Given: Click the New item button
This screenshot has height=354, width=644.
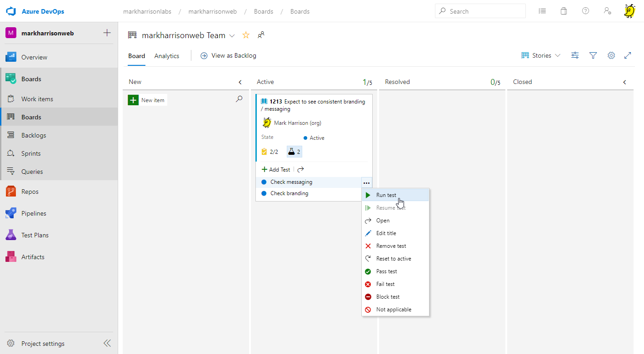Looking at the screenshot, I should point(148,100).
